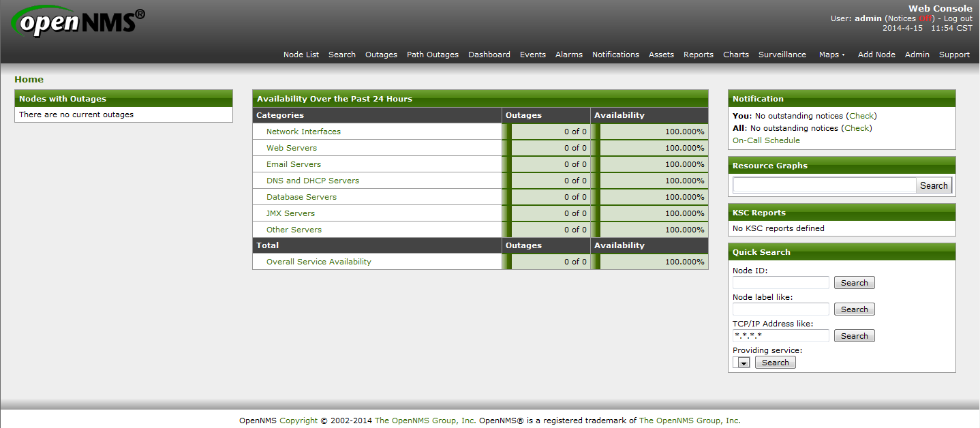Screen dimensions: 980x428
Task: Open the On-Call Schedule link
Action: [x=766, y=140]
